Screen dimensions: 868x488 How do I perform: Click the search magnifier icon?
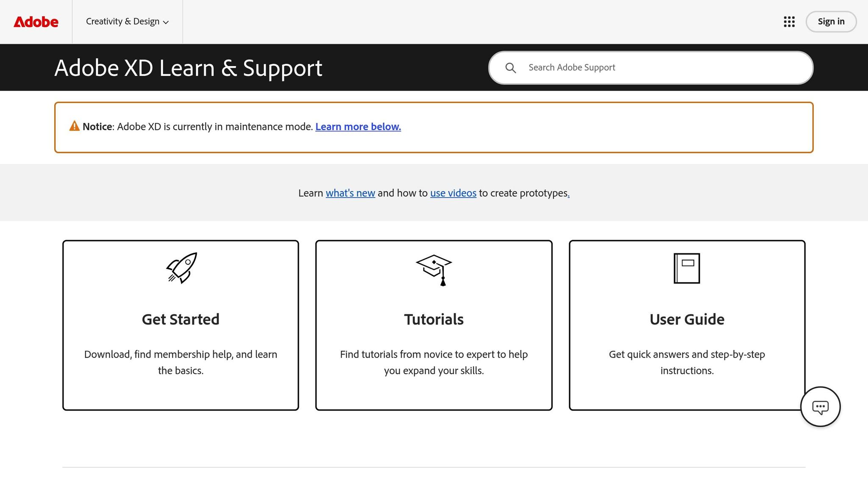tap(510, 68)
